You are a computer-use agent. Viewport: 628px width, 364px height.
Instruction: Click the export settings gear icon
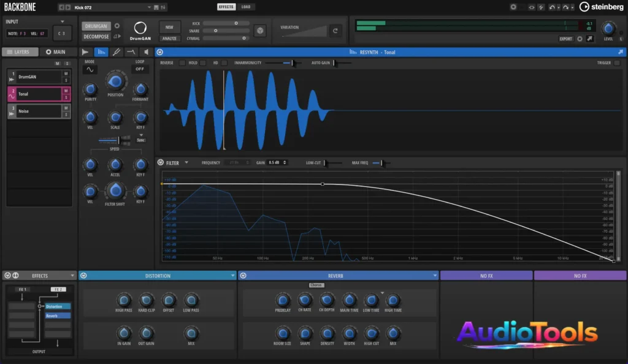coord(580,39)
